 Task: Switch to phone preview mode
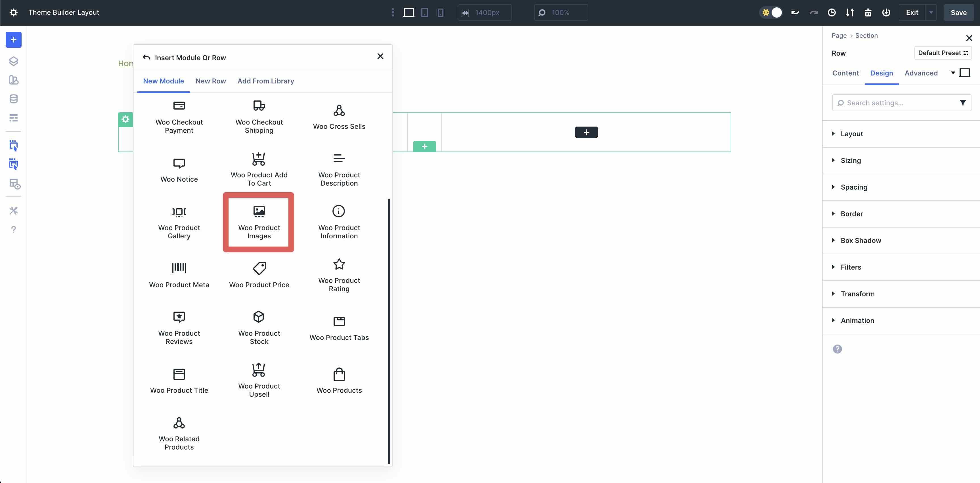pos(440,12)
